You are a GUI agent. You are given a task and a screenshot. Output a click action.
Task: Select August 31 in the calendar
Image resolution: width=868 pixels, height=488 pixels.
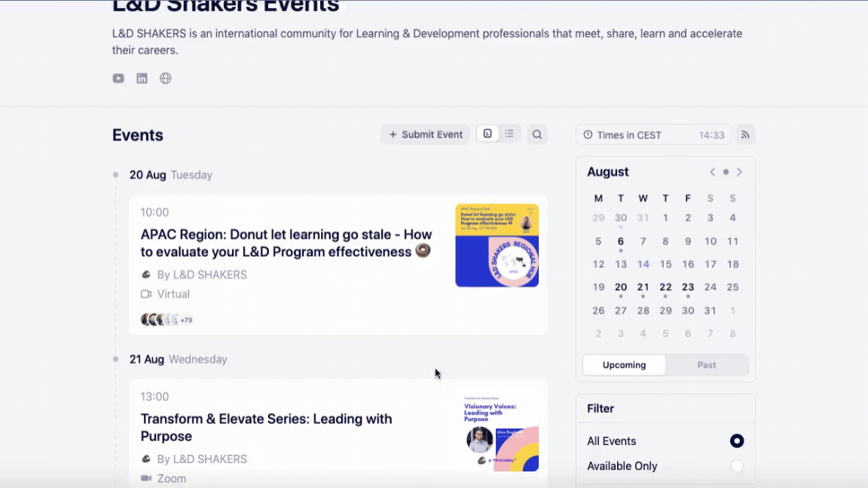(711, 311)
